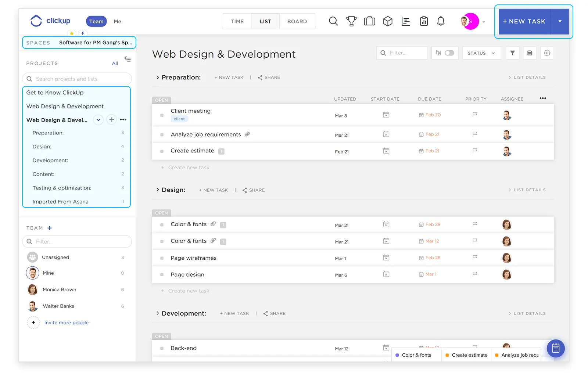Click the + NEW TASK button
The width and height of the screenshot is (588, 378).
[524, 21]
